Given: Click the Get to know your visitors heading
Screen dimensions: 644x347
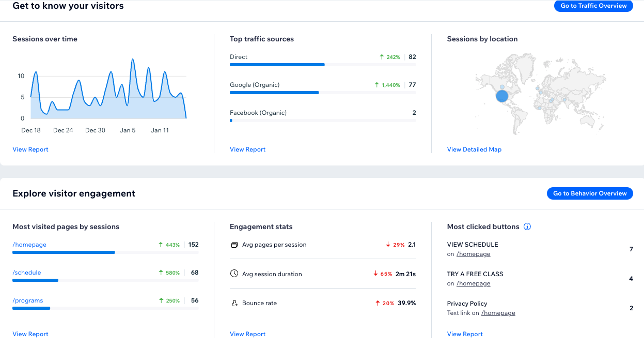Looking at the screenshot, I should tap(68, 6).
